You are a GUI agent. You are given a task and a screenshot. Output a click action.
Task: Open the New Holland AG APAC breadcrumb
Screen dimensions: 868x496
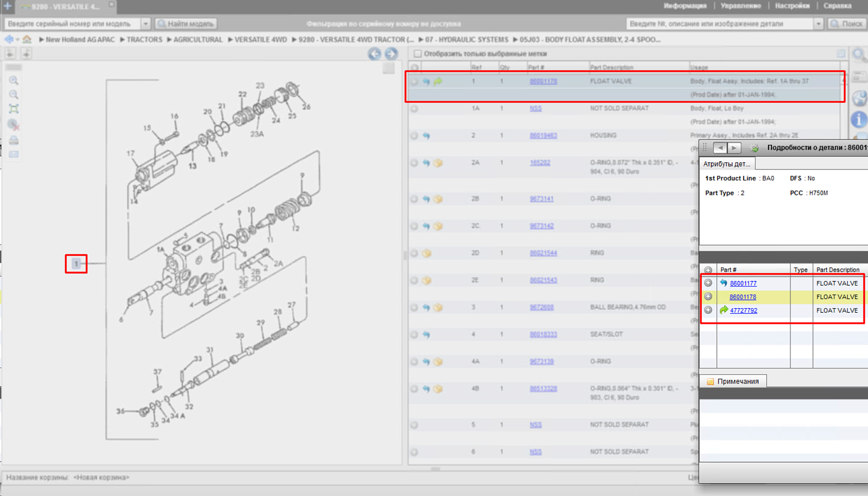(x=80, y=39)
